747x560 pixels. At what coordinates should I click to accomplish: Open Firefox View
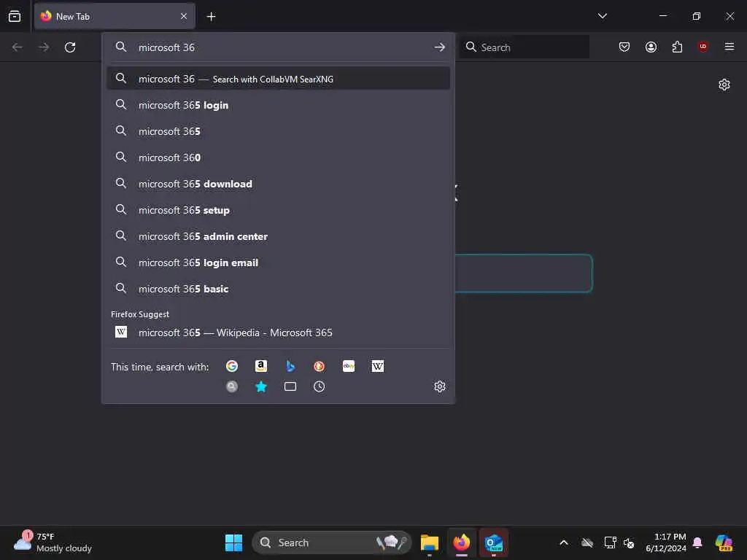[x=15, y=16]
